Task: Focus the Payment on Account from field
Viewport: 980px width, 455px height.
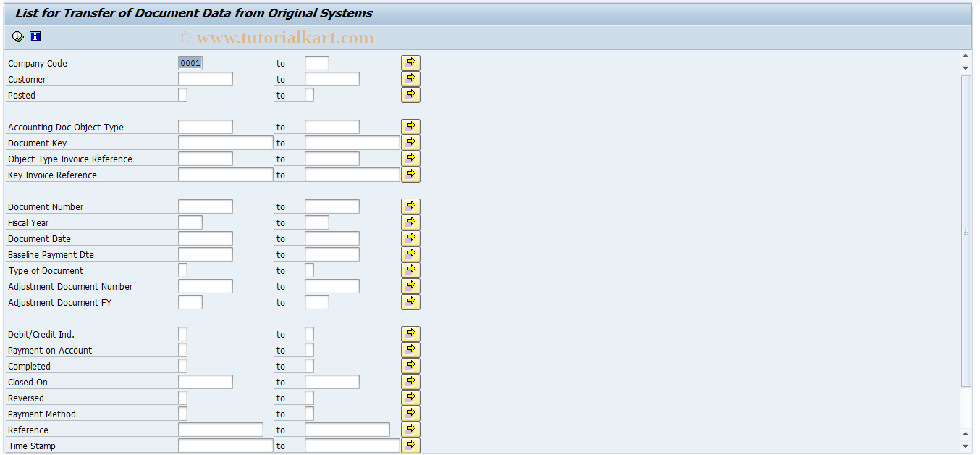Action: tap(182, 350)
